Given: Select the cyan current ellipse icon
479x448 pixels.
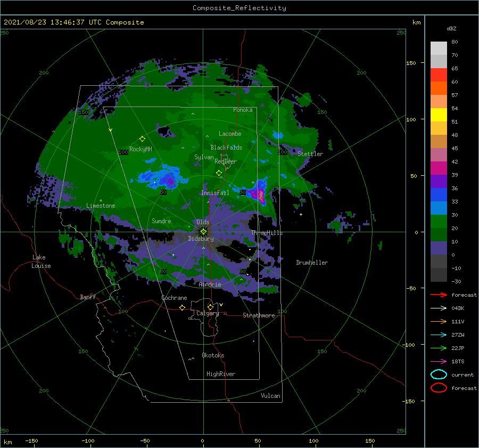Looking at the screenshot, I should pos(439,374).
